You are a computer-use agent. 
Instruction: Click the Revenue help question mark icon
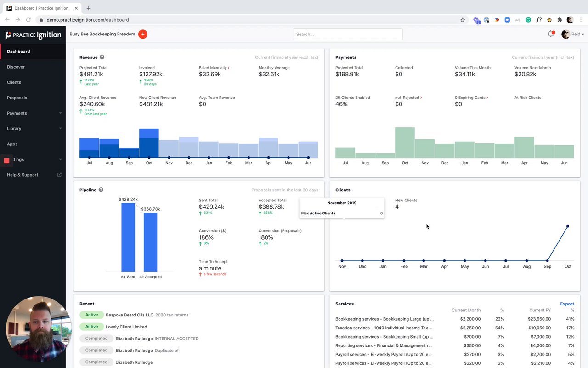pos(102,57)
